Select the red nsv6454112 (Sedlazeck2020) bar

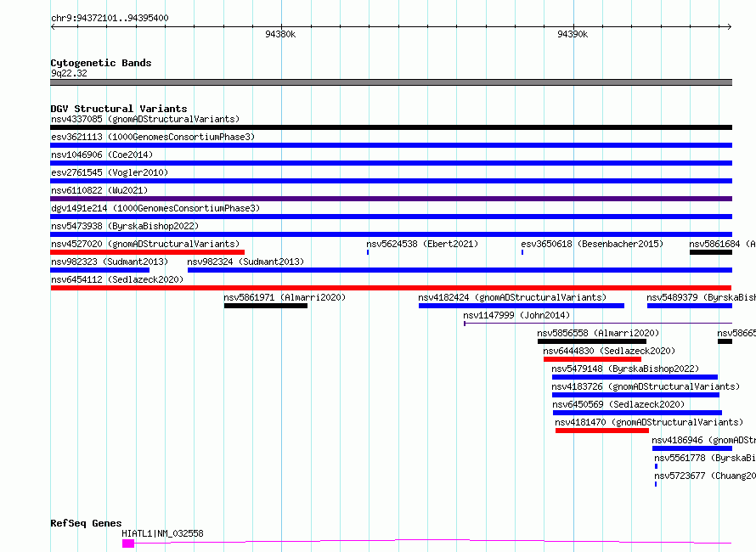(391, 288)
